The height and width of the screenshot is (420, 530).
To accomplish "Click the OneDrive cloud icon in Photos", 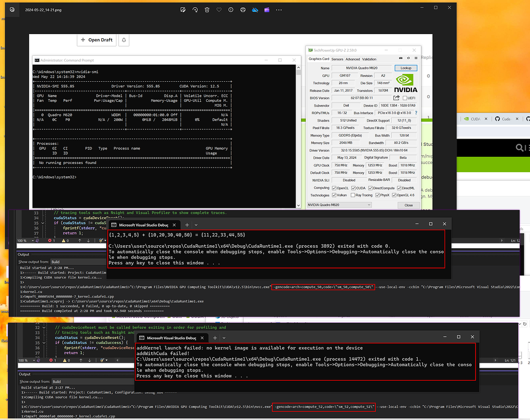I will pyautogui.click(x=255, y=9).
